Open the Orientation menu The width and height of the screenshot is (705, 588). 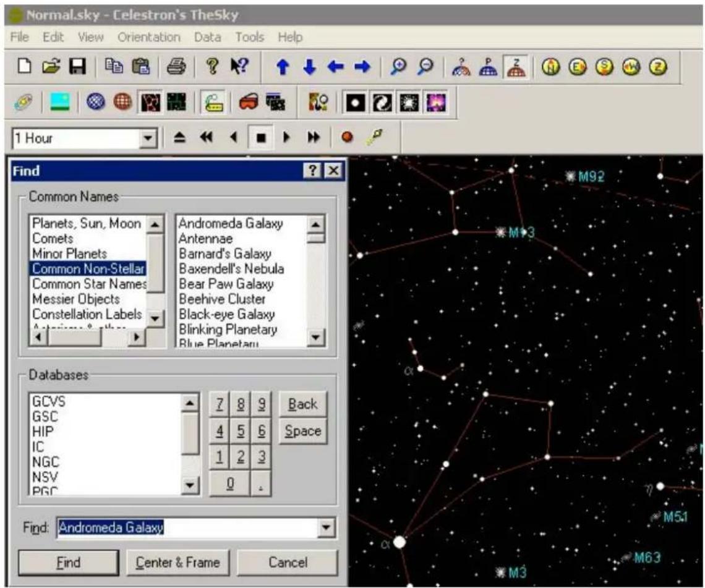coord(149,37)
